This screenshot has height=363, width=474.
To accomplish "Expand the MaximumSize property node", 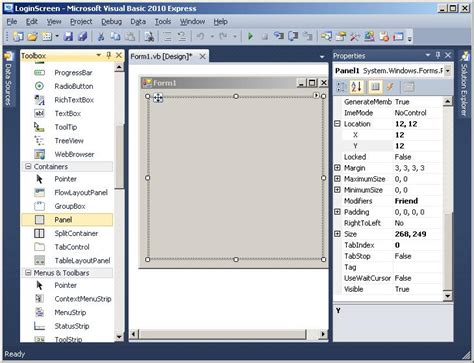I will pos(337,179).
